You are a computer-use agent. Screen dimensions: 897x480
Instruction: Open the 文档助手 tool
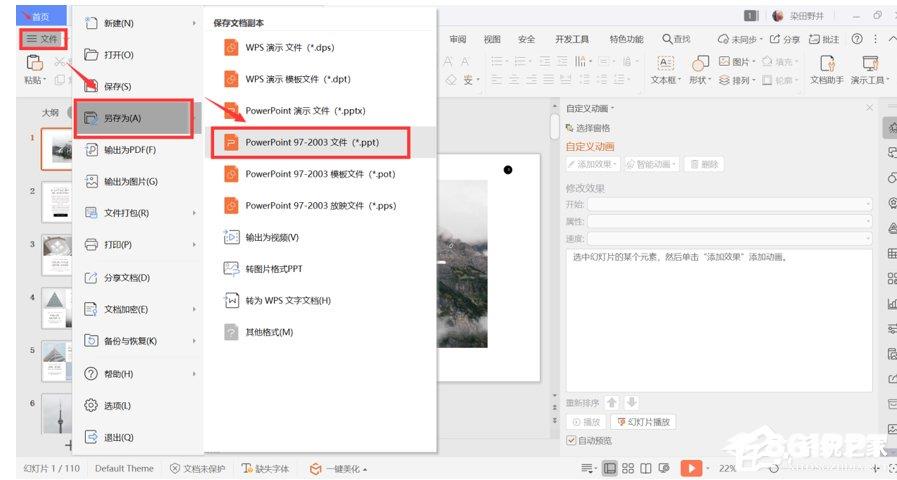point(827,70)
